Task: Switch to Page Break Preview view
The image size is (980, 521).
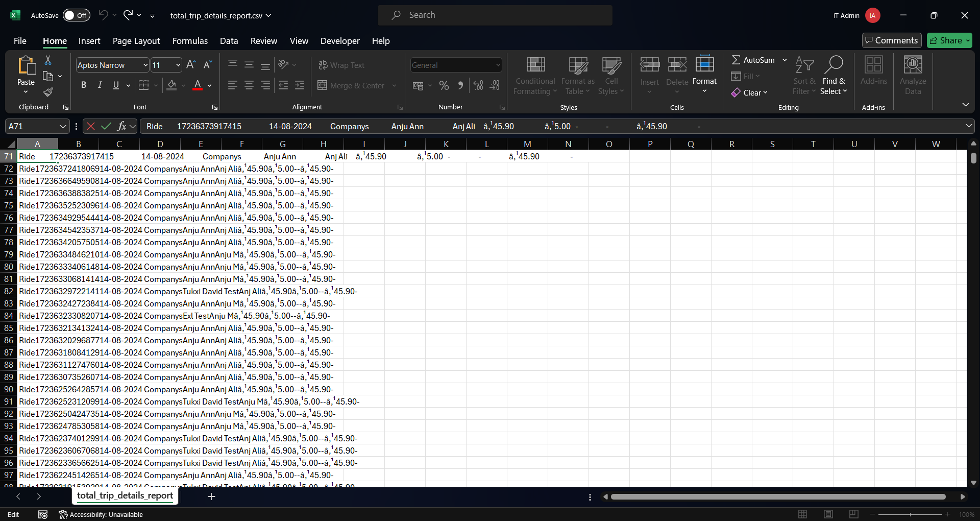Action: (x=853, y=514)
